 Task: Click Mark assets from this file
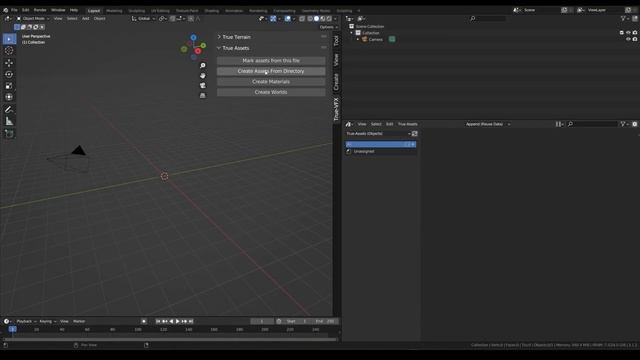coord(271,60)
